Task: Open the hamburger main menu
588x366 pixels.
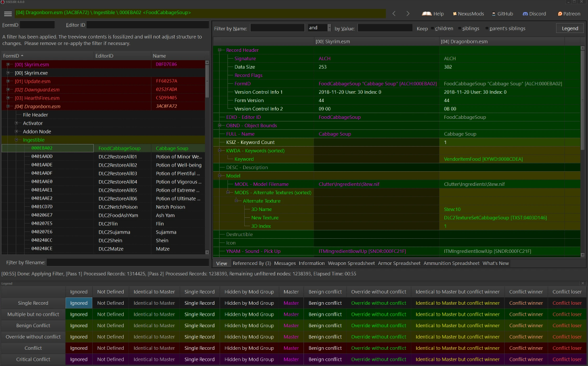Action: [8, 14]
